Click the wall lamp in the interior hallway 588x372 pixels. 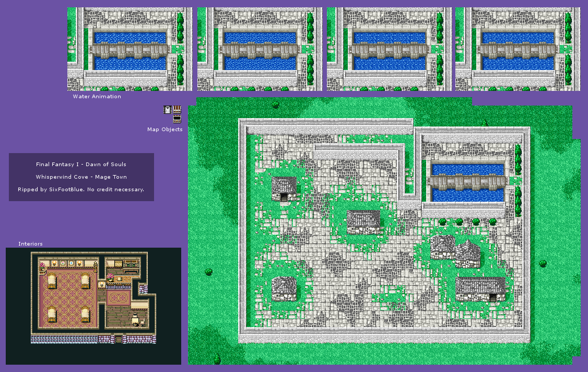coord(102,284)
